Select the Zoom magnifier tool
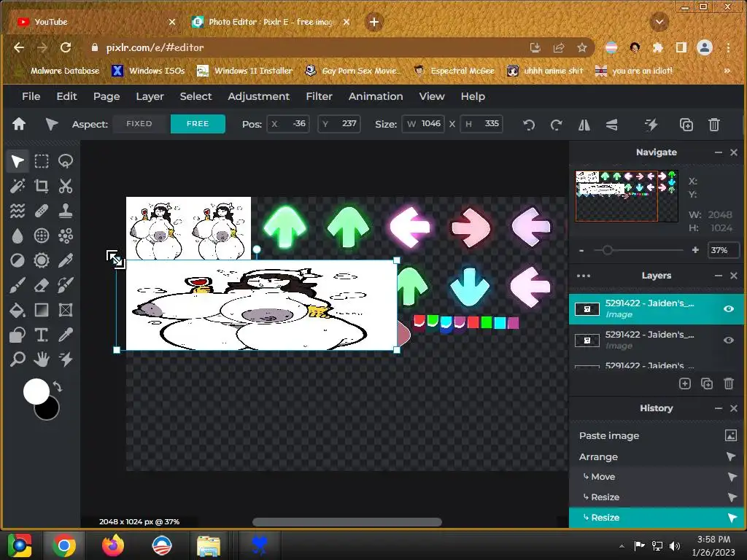 tap(18, 359)
